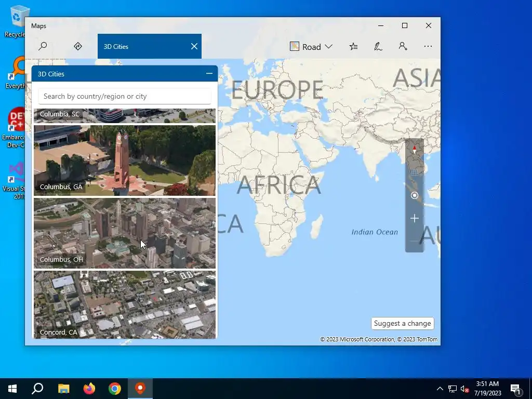Open Saved places favorites icon
This screenshot has height=399, width=532.
click(353, 46)
